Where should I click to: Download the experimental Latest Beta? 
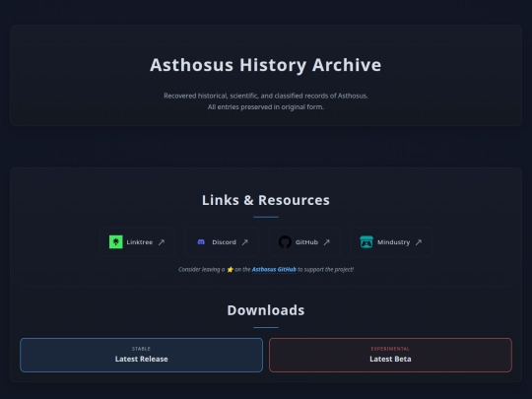390,355
